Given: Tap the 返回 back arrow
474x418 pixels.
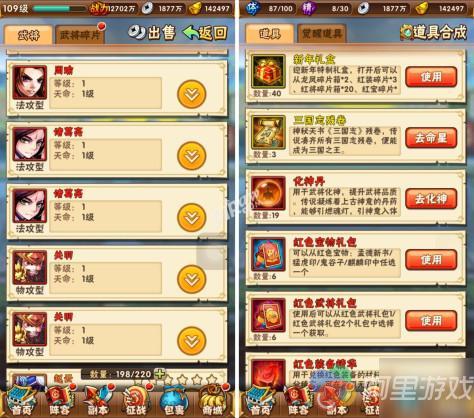Looking at the screenshot, I should click(205, 33).
